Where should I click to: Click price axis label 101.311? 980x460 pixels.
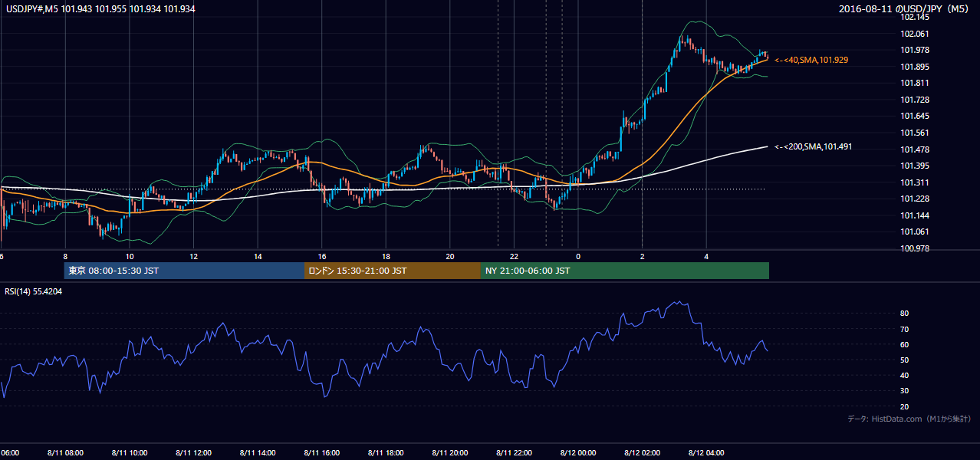915,182
